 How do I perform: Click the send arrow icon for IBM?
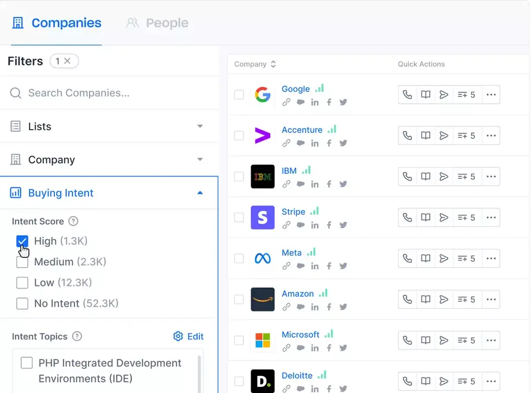[444, 176]
